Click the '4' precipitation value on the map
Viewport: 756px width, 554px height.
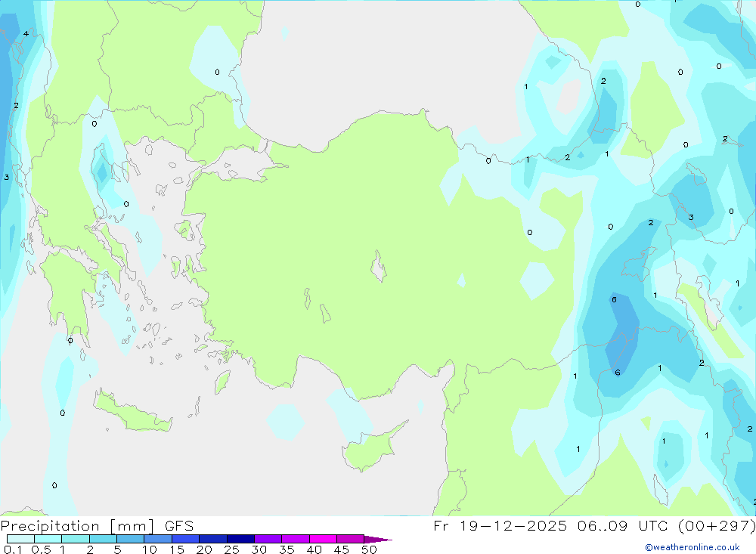point(26,34)
